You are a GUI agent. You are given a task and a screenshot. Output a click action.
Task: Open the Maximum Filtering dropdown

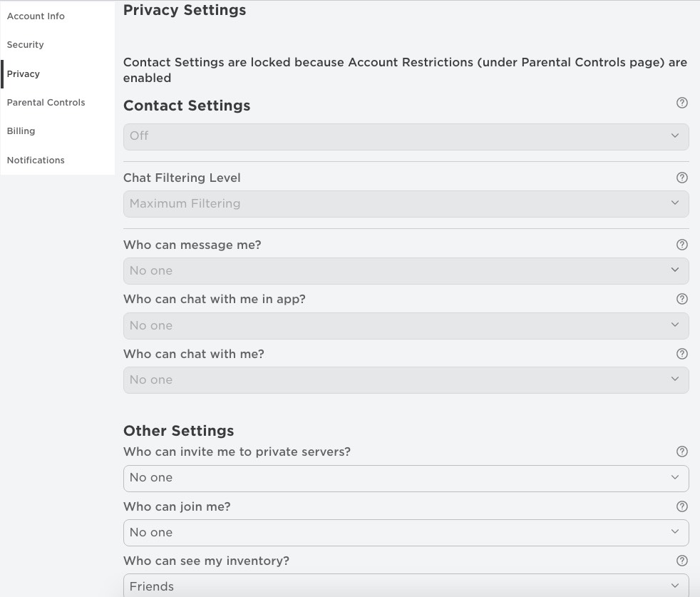tap(406, 203)
